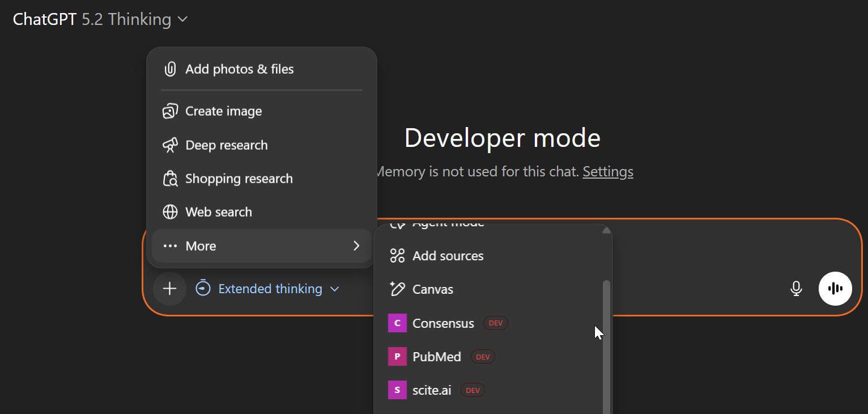Image resolution: width=868 pixels, height=414 pixels.
Task: Click the Deep research telescope icon
Action: coord(170,145)
